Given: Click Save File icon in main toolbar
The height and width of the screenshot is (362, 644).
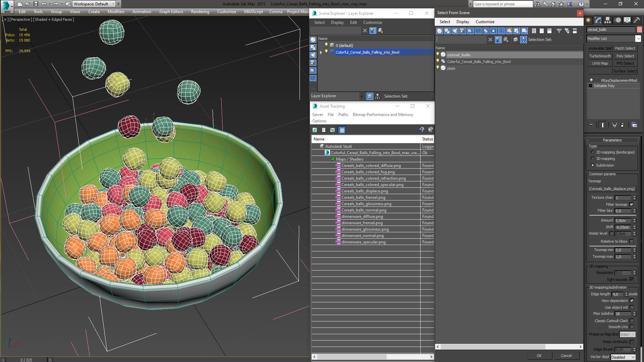Looking at the screenshot, I should (x=36, y=4).
